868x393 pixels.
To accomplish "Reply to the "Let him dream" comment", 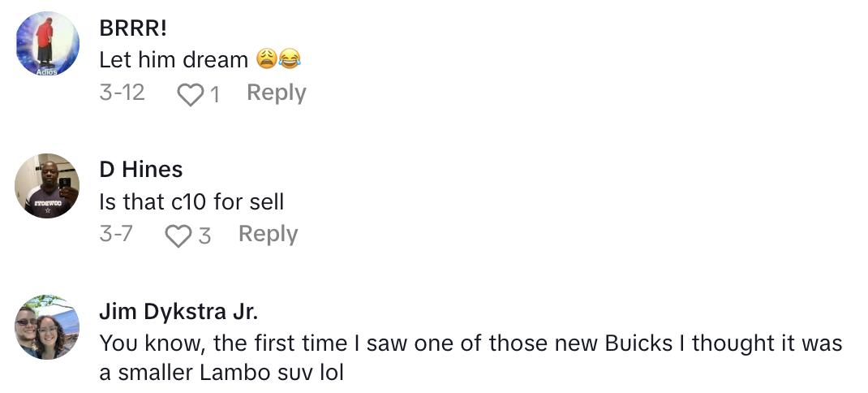I will tap(276, 93).
